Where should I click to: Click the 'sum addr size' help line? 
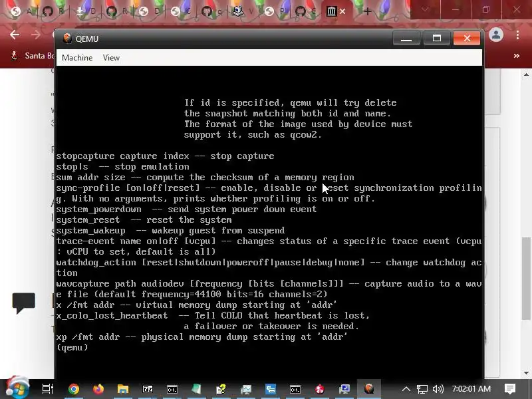click(x=205, y=177)
